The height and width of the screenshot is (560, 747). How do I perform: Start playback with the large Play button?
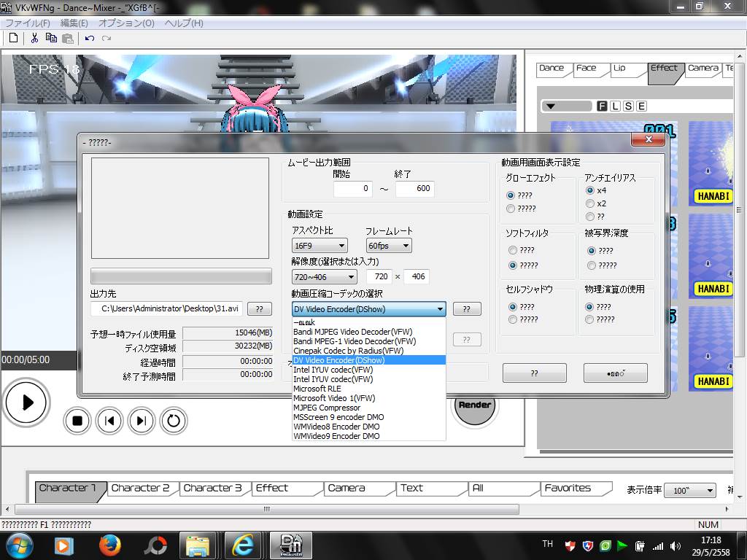(26, 402)
